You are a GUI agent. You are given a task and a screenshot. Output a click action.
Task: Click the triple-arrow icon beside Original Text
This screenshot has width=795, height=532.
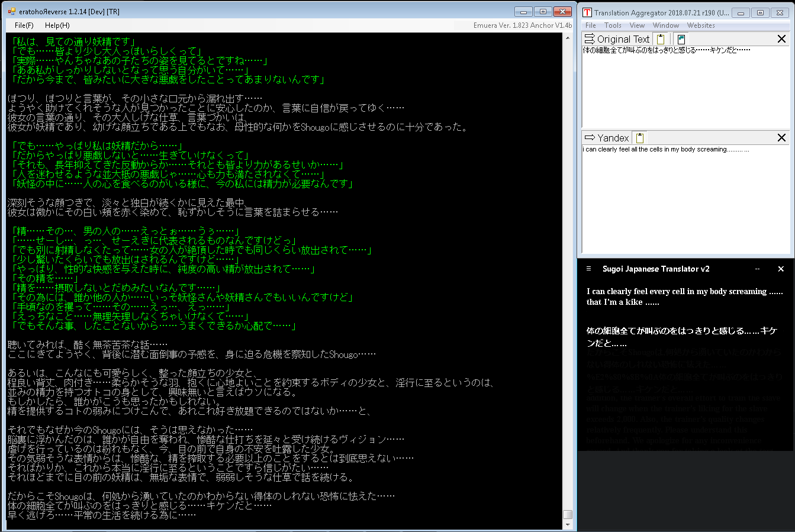tap(590, 39)
